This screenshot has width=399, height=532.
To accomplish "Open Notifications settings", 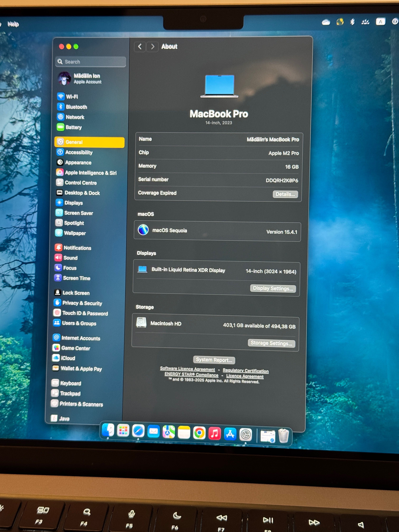I will pos(73,248).
